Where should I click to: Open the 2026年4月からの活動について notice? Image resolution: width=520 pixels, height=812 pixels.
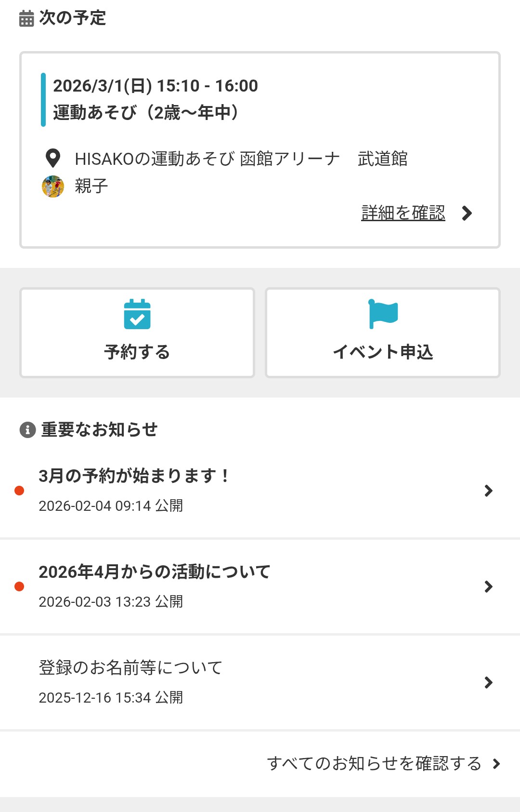tap(155, 572)
